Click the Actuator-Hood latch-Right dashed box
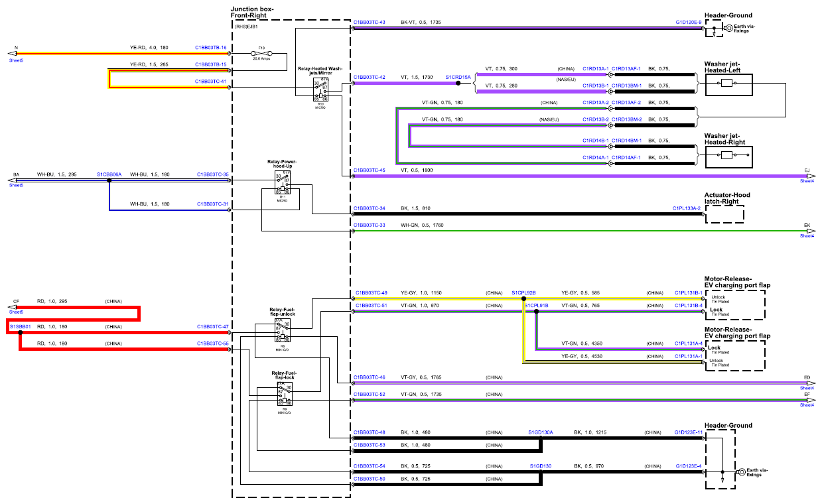This screenshot has height=504, width=822. point(724,214)
